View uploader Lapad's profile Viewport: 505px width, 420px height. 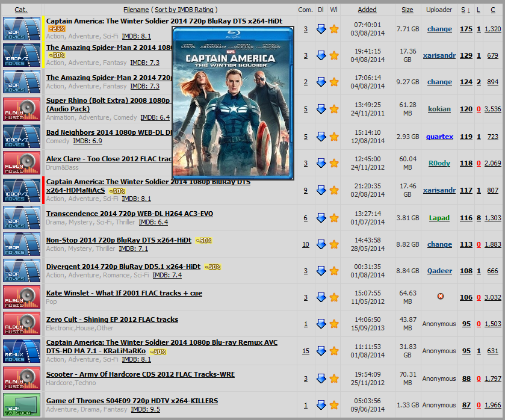(439, 218)
